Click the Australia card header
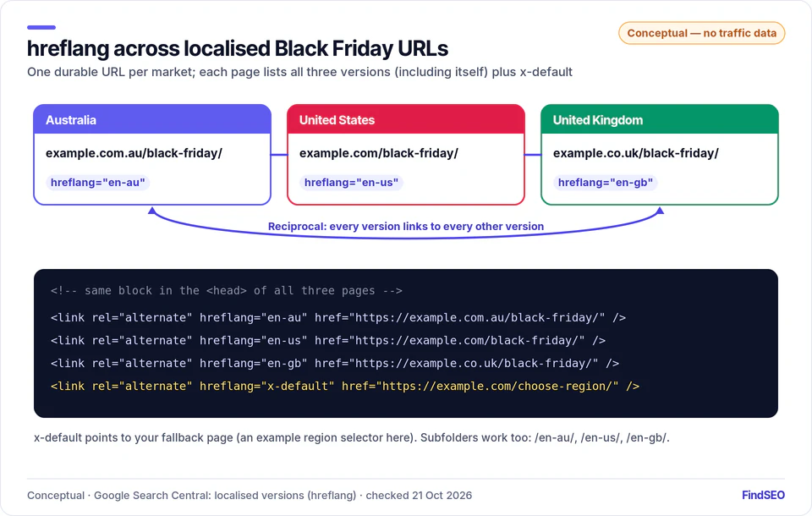This screenshot has height=516, width=812. (x=152, y=119)
